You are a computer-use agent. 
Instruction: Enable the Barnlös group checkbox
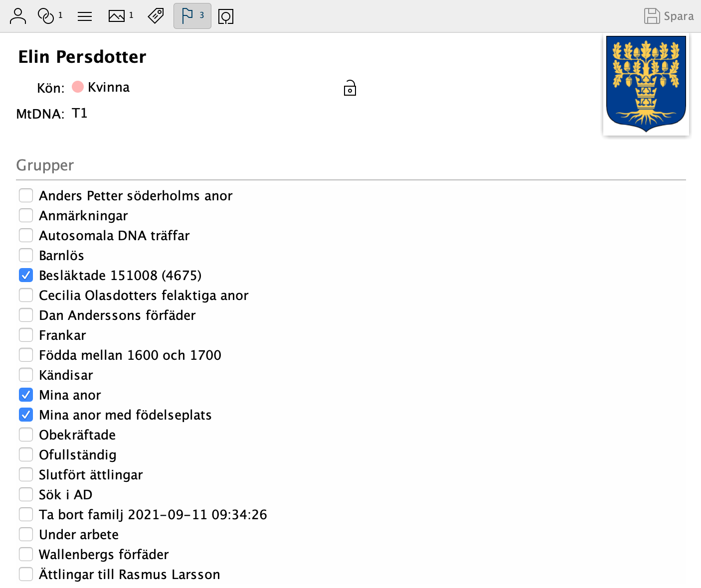coord(26,255)
